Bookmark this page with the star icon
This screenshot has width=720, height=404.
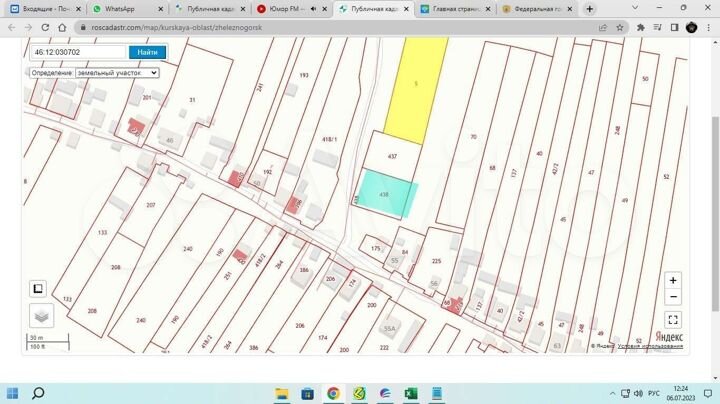(619, 28)
